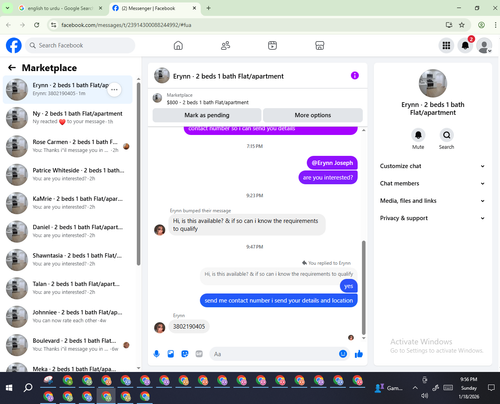Click the purple conversation information icon
The image size is (500, 404).
(355, 76)
